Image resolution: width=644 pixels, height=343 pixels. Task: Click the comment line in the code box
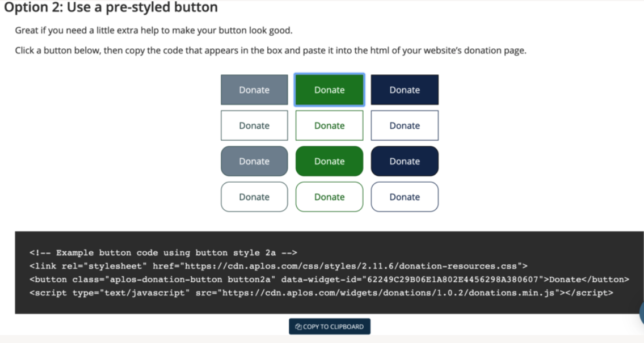point(163,253)
